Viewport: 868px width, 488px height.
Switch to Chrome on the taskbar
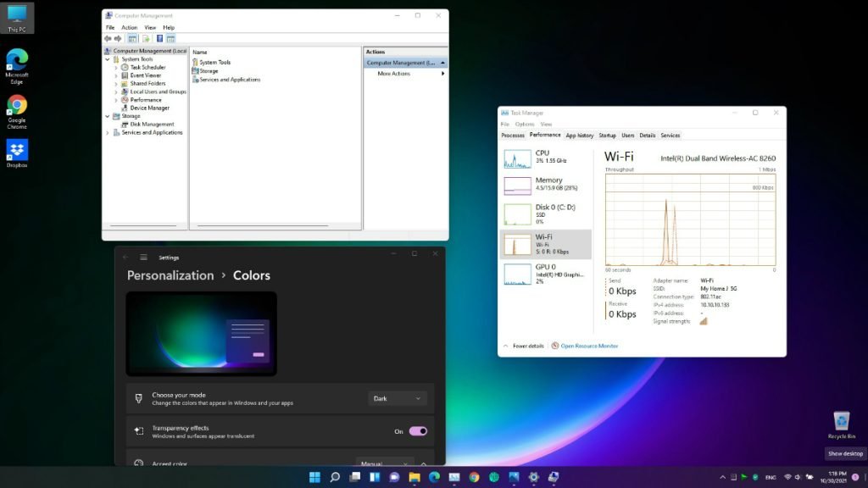[474, 477]
